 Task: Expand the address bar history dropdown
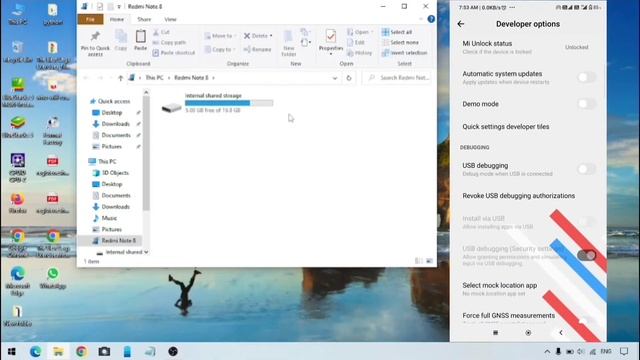coord(335,78)
